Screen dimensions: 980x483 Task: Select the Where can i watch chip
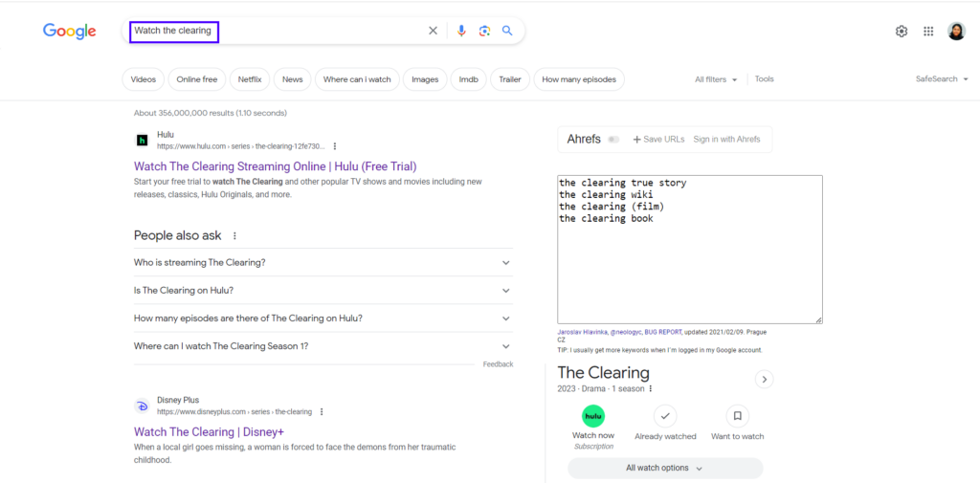pos(357,79)
